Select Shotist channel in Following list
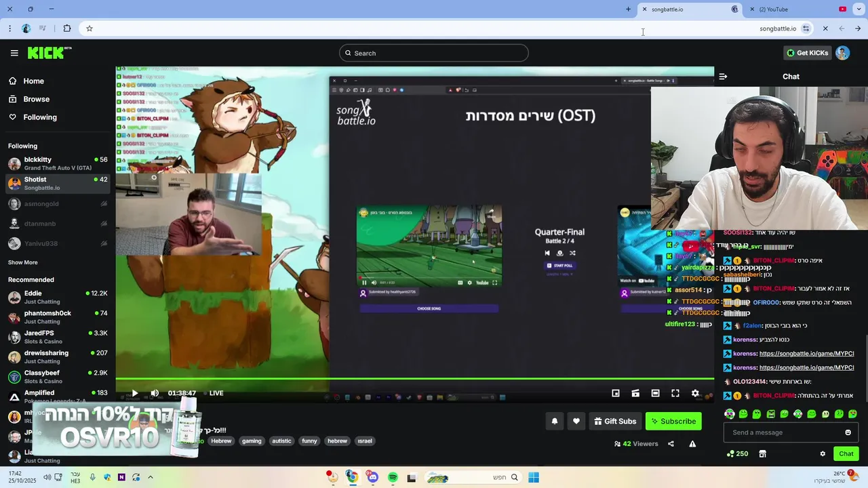 [x=58, y=184]
